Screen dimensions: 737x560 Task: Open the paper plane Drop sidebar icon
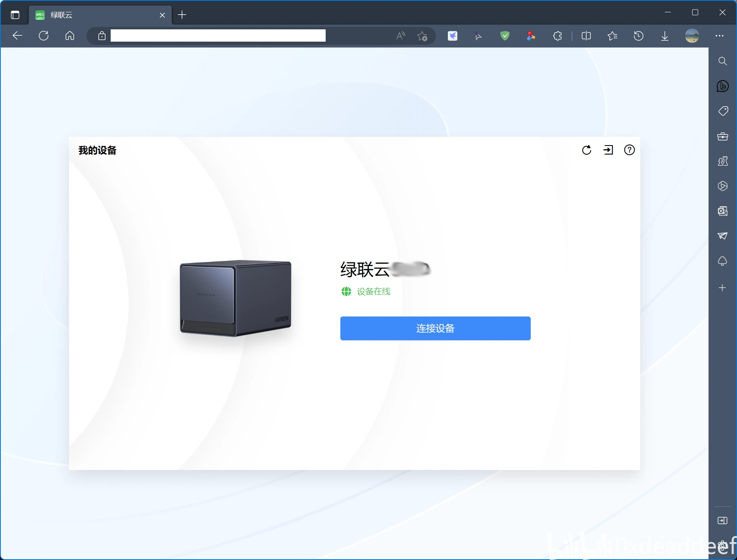click(723, 236)
